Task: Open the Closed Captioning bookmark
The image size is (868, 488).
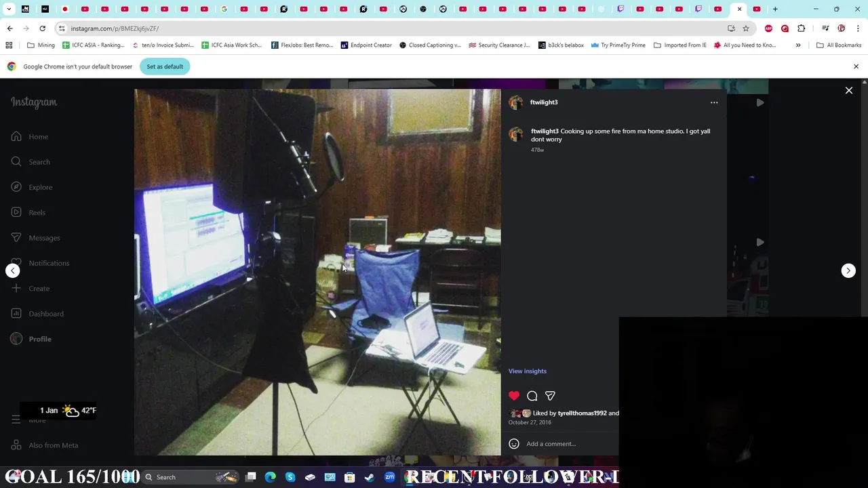Action: pyautogui.click(x=430, y=45)
